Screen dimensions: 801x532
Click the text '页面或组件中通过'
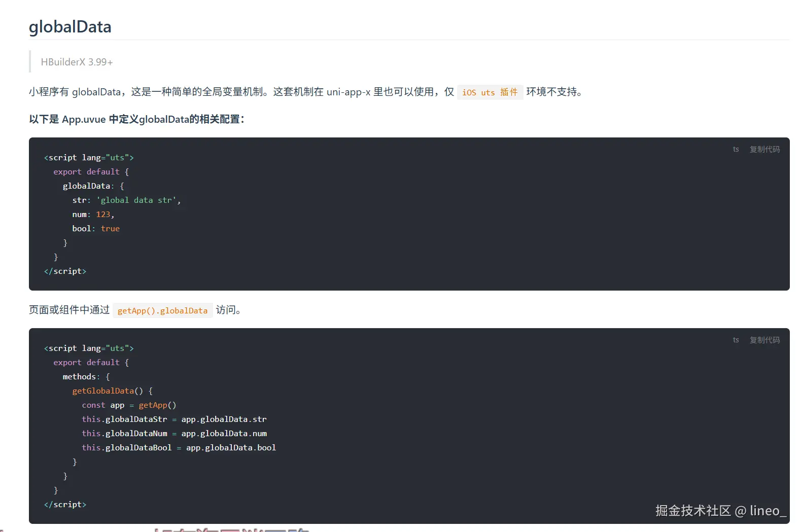[x=69, y=310]
